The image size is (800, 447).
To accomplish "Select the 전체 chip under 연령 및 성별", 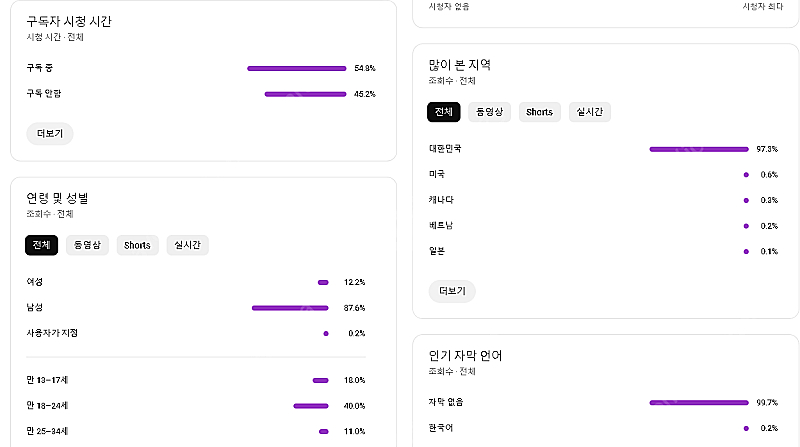I will coord(42,245).
